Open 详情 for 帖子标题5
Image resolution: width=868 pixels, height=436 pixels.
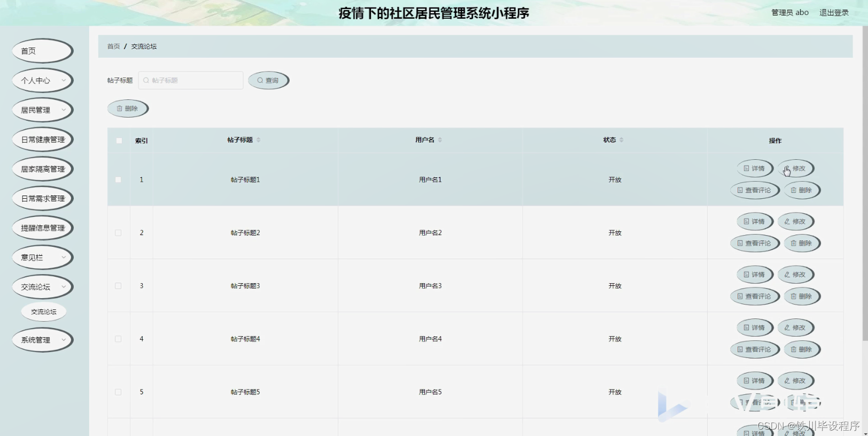[755, 380]
